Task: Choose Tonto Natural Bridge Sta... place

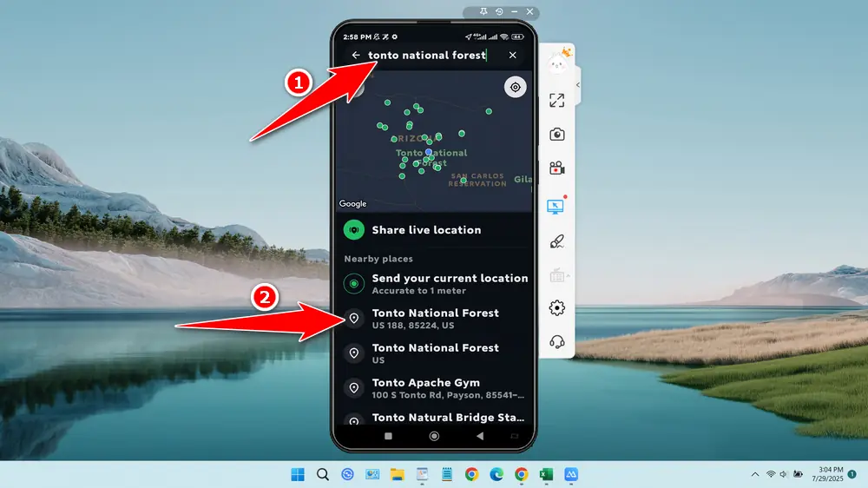Action: coord(434,419)
